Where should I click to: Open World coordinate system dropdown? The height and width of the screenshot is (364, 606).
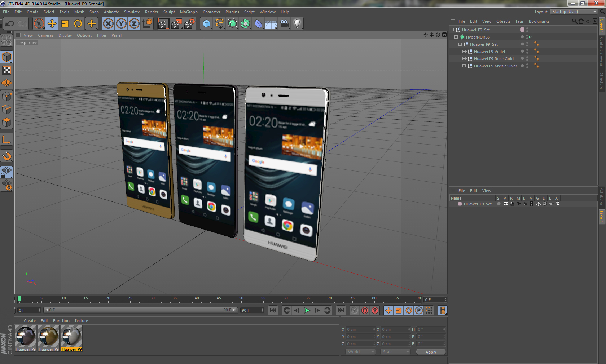360,352
